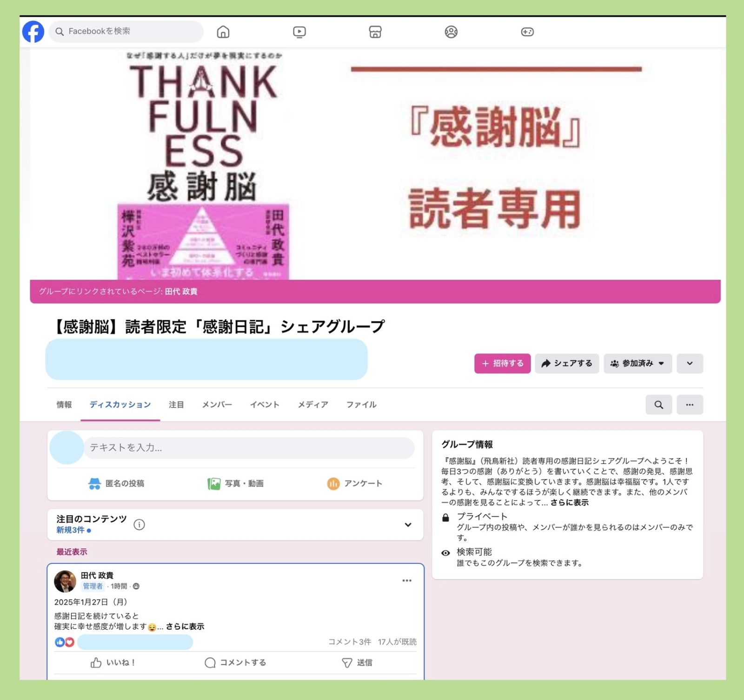
Task: Choose 匿名の投稿 anonymous post option
Action: (x=116, y=484)
